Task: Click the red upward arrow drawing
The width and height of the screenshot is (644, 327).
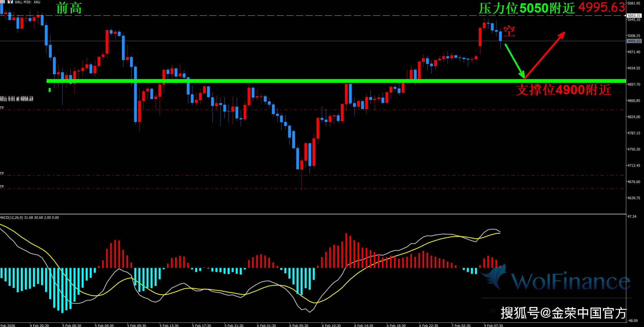Action: (545, 55)
